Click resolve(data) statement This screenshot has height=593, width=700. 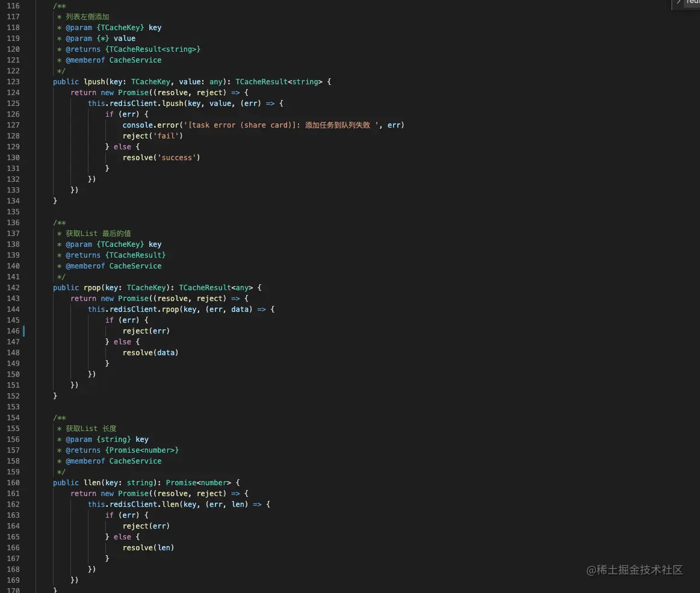(150, 353)
